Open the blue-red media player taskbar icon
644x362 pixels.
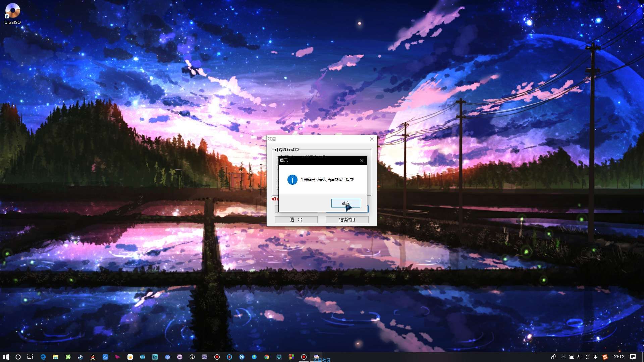point(229,357)
